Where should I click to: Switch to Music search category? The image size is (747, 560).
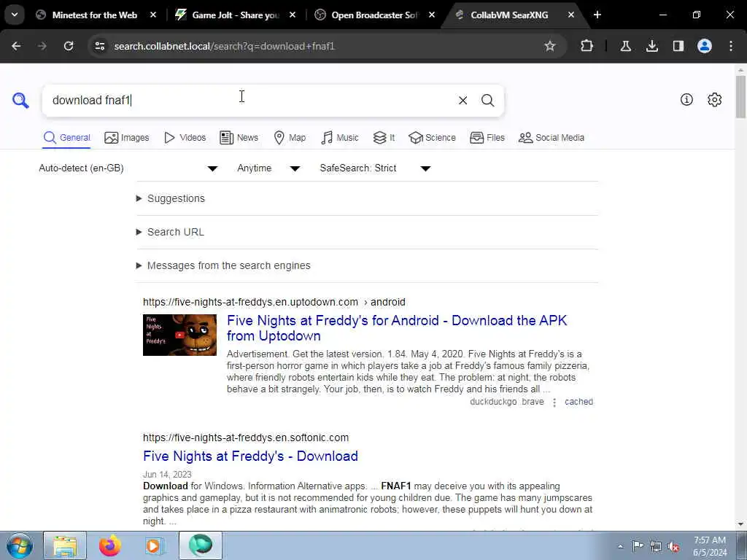(340, 138)
